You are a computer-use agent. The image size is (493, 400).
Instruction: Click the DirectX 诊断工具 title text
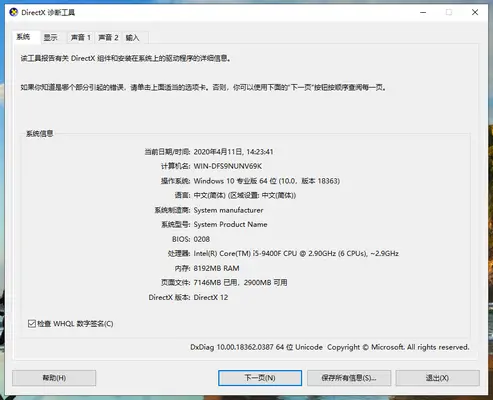coord(48,13)
